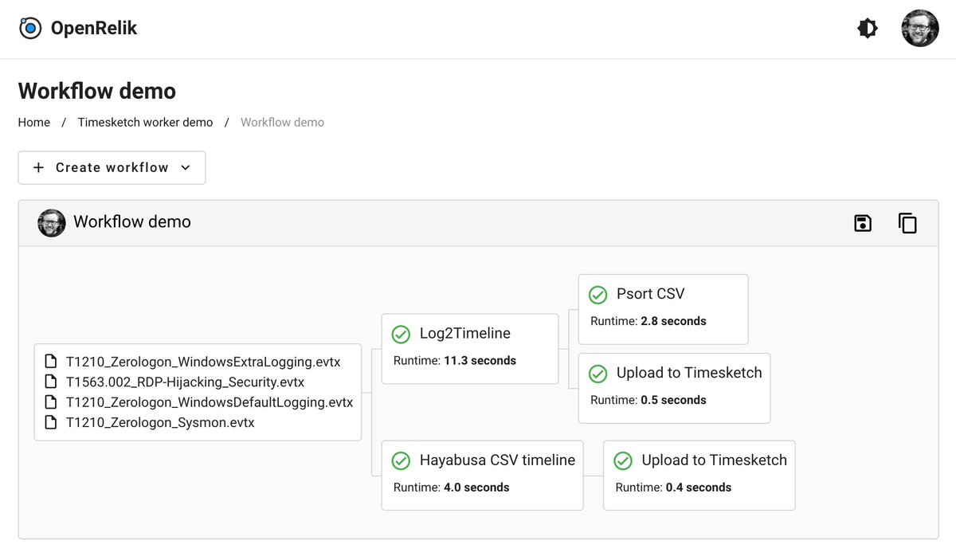Click the file icon for T1563.002_RDP-Hijacking_Security.evtx
Viewport: 956px width, 560px height.
(51, 382)
